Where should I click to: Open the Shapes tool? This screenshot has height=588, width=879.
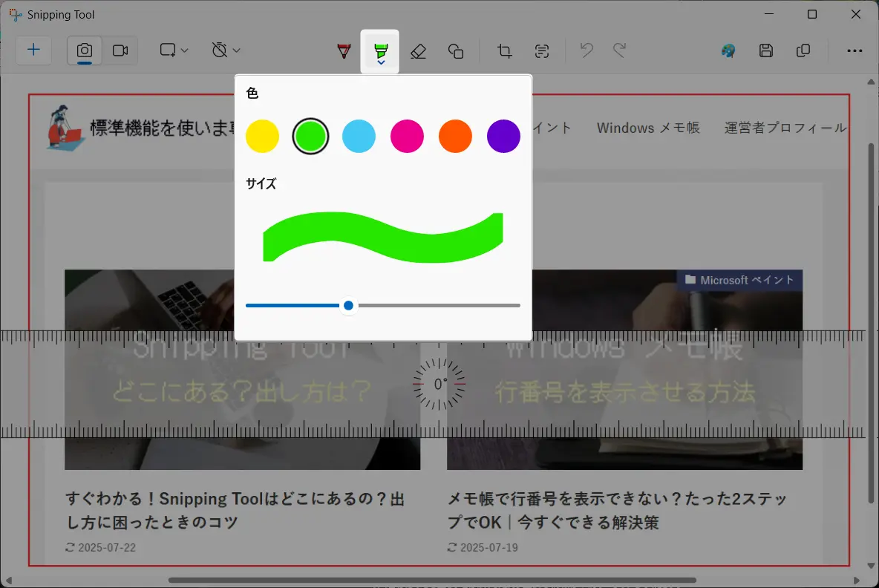[x=456, y=51]
